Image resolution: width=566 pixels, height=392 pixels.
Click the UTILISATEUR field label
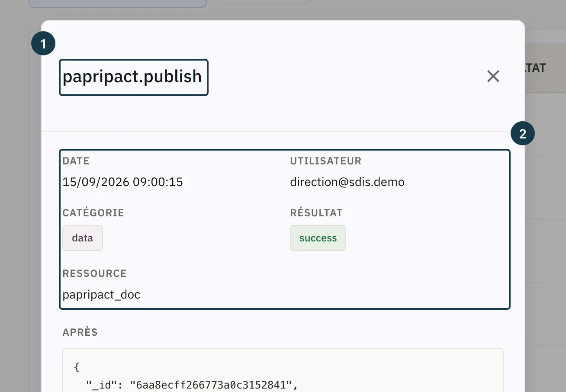[x=325, y=161]
